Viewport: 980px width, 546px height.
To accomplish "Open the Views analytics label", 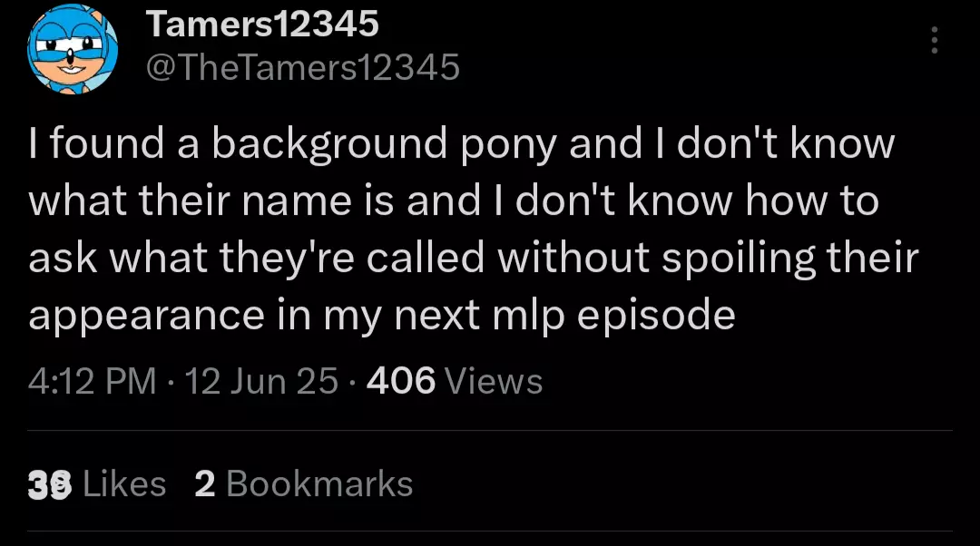I will [x=494, y=381].
